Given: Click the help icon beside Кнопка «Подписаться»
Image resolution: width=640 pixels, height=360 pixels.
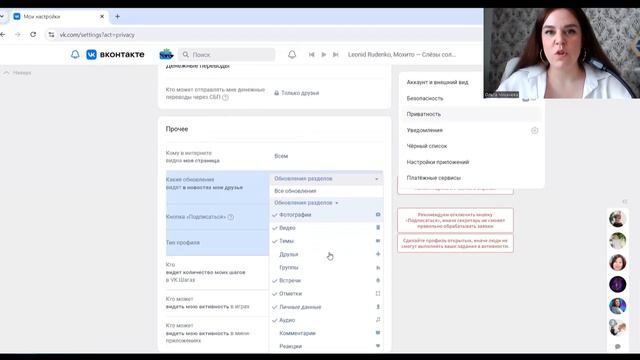Looking at the screenshot, I should 231,217.
